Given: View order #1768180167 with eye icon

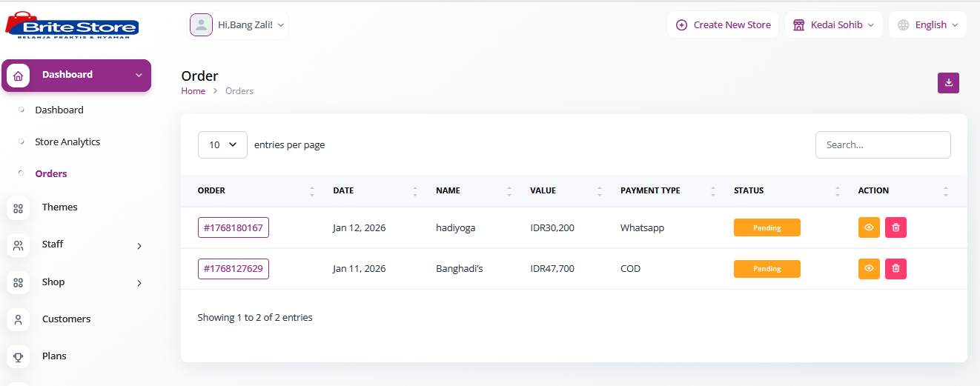Looking at the screenshot, I should (869, 227).
